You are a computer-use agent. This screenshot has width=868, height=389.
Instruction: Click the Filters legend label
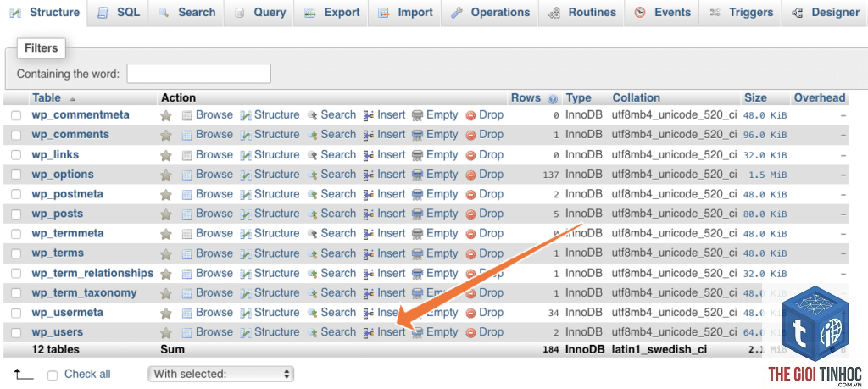(x=41, y=48)
